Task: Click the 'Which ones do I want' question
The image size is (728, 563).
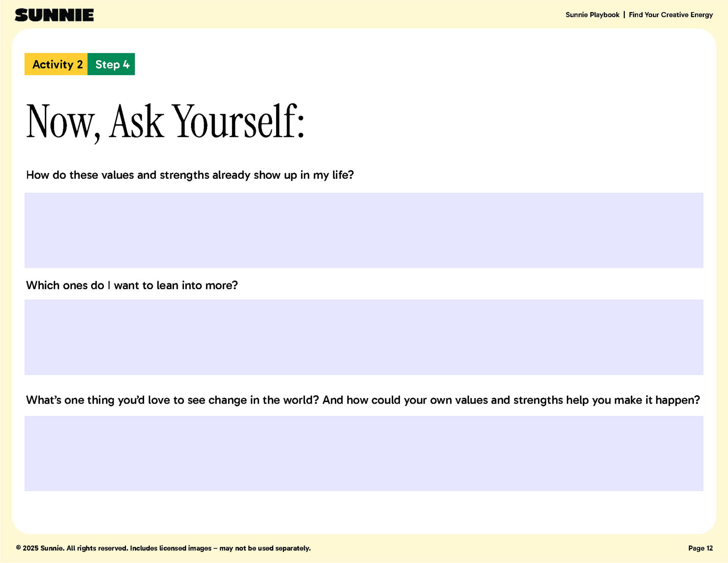Action: pyautogui.click(x=132, y=285)
